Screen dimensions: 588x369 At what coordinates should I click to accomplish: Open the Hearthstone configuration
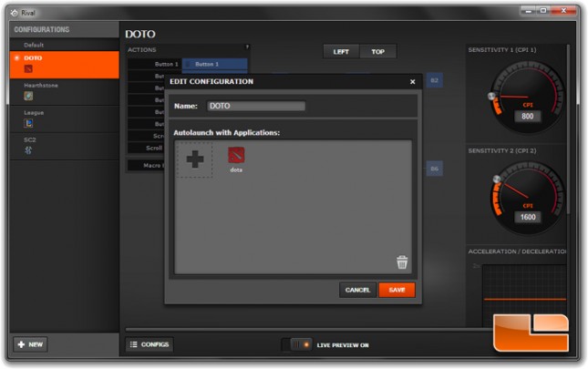pyautogui.click(x=65, y=92)
